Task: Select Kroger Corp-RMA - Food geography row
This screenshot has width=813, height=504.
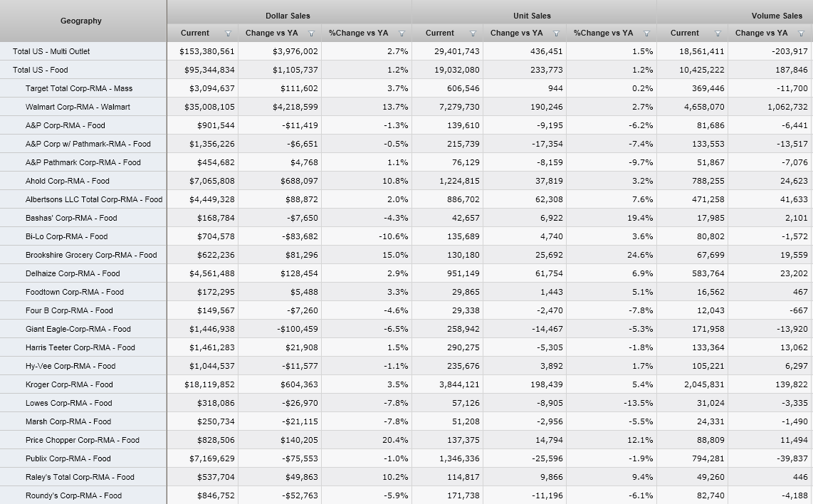Action: click(69, 384)
